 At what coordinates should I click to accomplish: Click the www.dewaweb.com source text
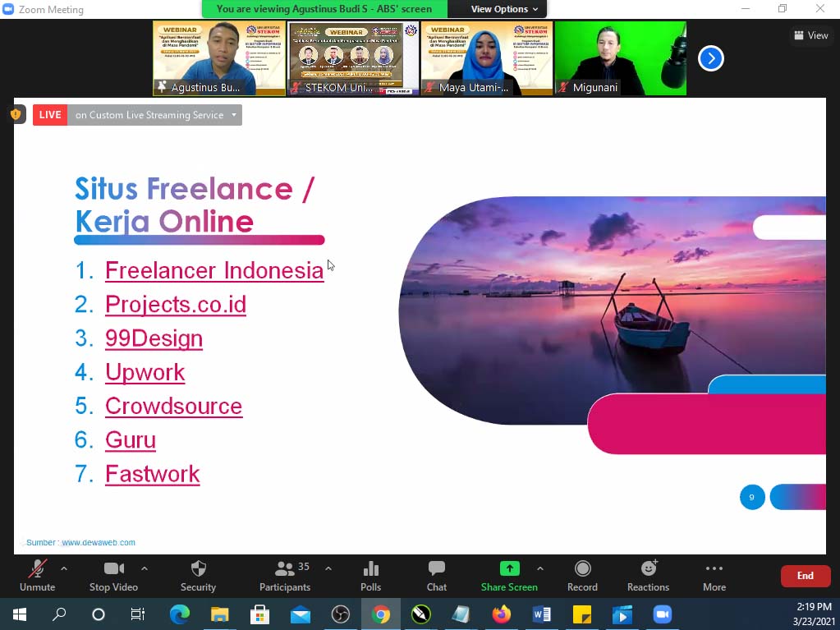point(99,542)
